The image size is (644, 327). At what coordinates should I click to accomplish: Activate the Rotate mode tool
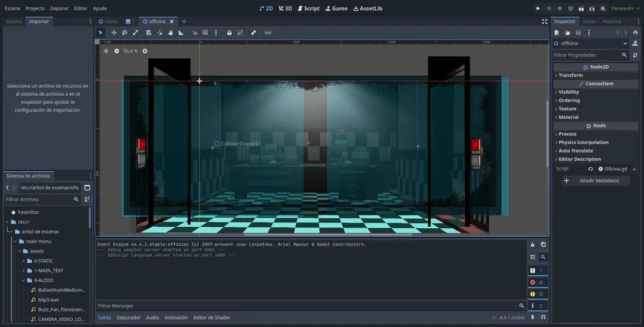coord(125,32)
